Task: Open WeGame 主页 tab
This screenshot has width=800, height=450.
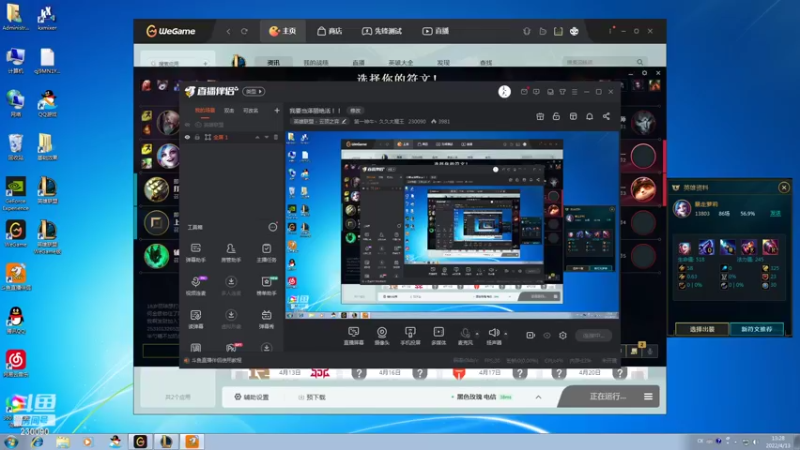Action: click(283, 31)
